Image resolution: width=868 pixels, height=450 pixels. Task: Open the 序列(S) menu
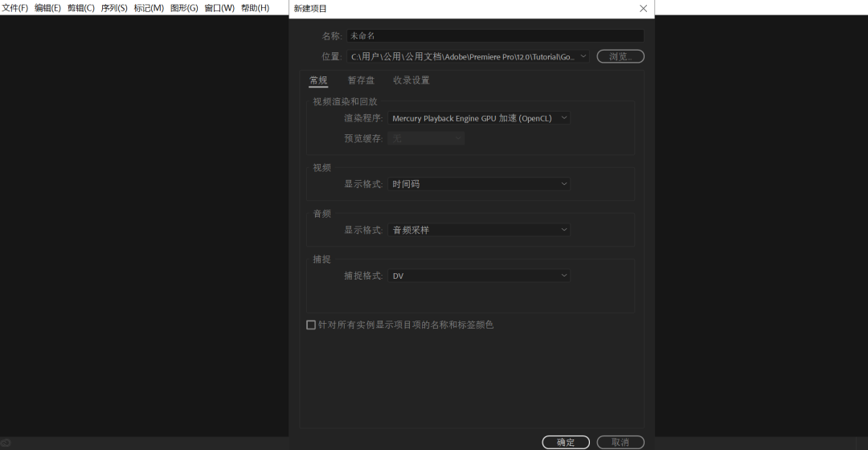[114, 8]
